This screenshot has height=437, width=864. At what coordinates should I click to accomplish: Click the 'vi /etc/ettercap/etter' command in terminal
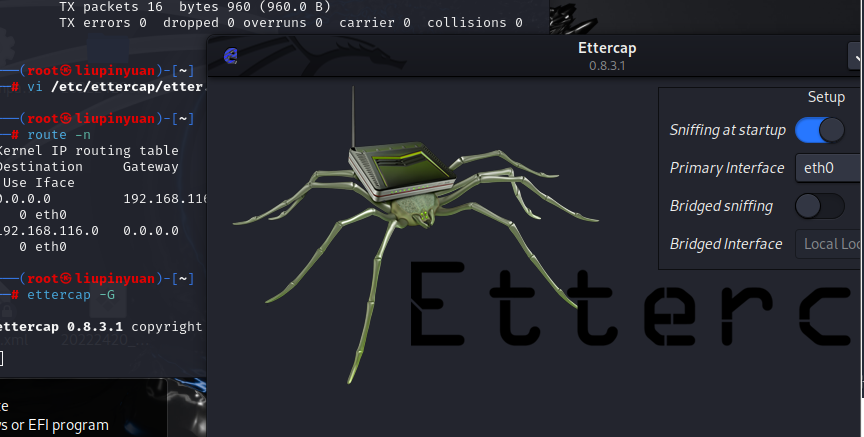[117, 87]
